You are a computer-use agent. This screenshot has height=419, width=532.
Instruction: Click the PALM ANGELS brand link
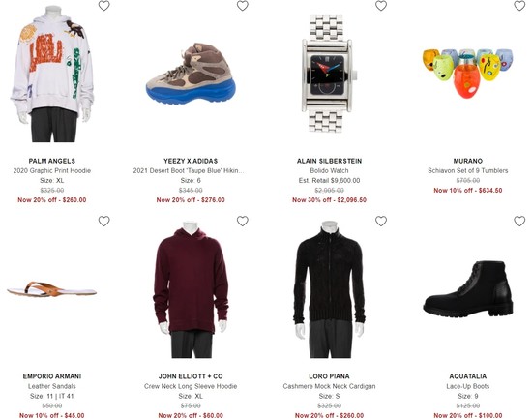point(52,161)
